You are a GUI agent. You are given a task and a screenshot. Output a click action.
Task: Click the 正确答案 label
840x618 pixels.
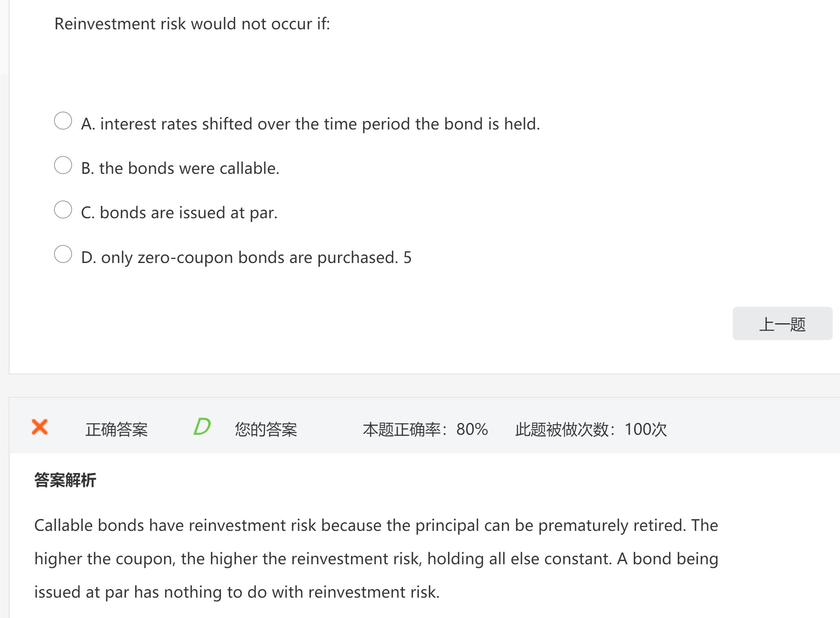point(117,430)
